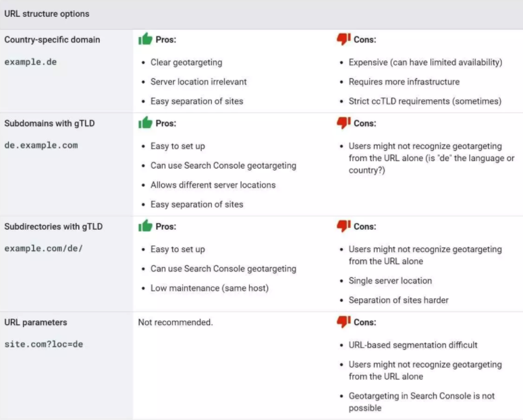
Task: Click 'URL-based segmentation difficult' bullet item
Action: (x=413, y=344)
